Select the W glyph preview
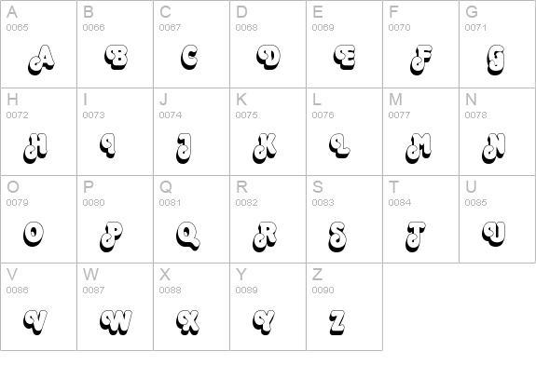The image size is (536, 392). [116, 322]
